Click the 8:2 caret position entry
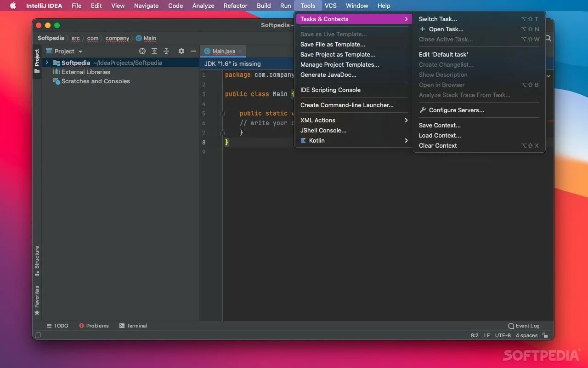The image size is (588, 368). (x=475, y=335)
